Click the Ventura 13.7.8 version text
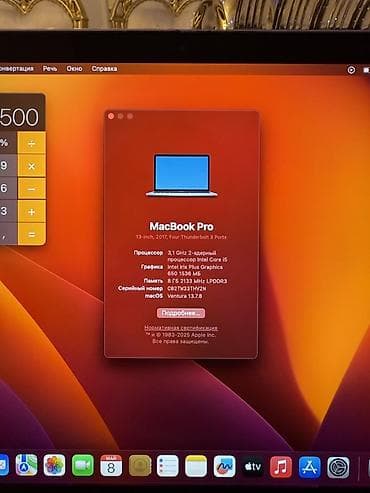370x493 pixels. tap(185, 296)
